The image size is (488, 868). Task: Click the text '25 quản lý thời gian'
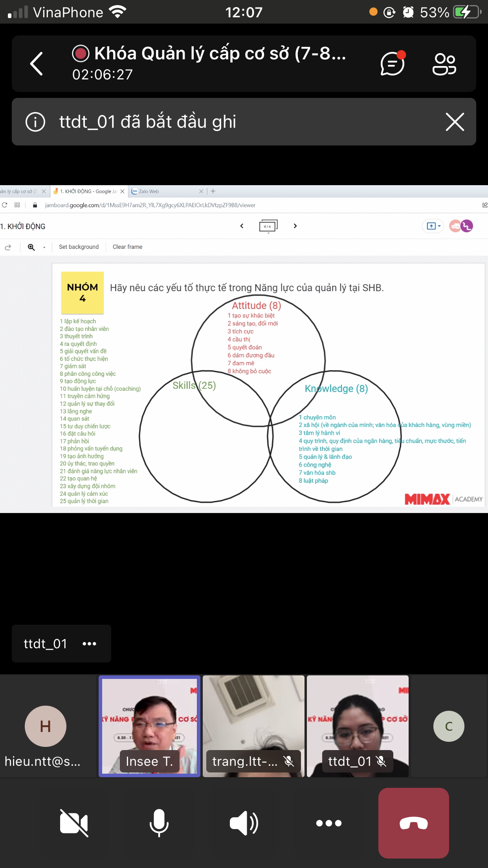tap(84, 501)
